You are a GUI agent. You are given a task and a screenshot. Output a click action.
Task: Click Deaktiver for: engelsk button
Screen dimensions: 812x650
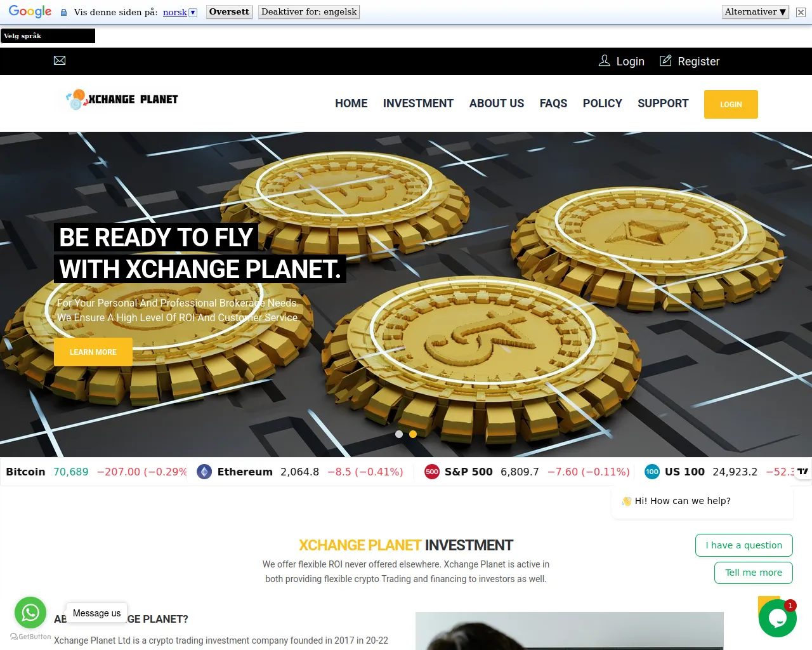309,12
